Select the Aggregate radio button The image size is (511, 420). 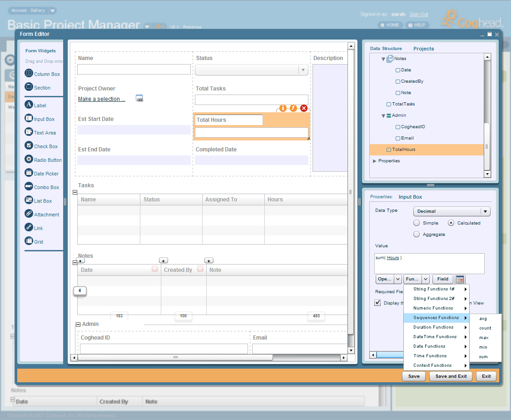coord(417,235)
